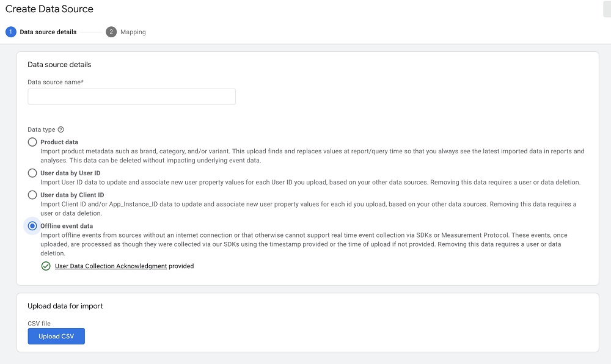Click the Upload data for import heading
The height and width of the screenshot is (364, 611).
(x=65, y=306)
